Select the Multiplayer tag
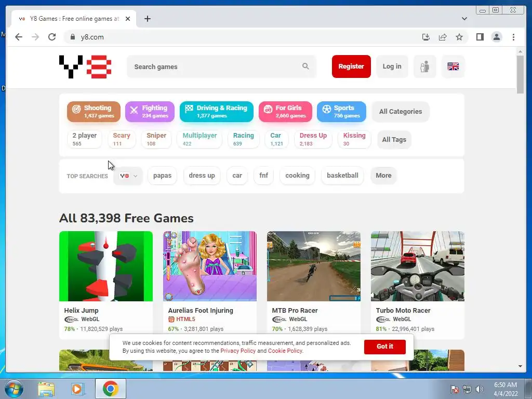The height and width of the screenshot is (399, 532). 199,139
